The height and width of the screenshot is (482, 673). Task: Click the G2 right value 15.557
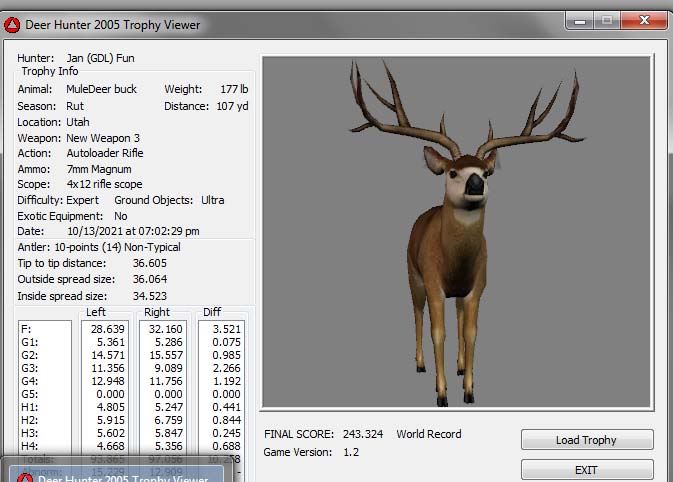tap(164, 356)
